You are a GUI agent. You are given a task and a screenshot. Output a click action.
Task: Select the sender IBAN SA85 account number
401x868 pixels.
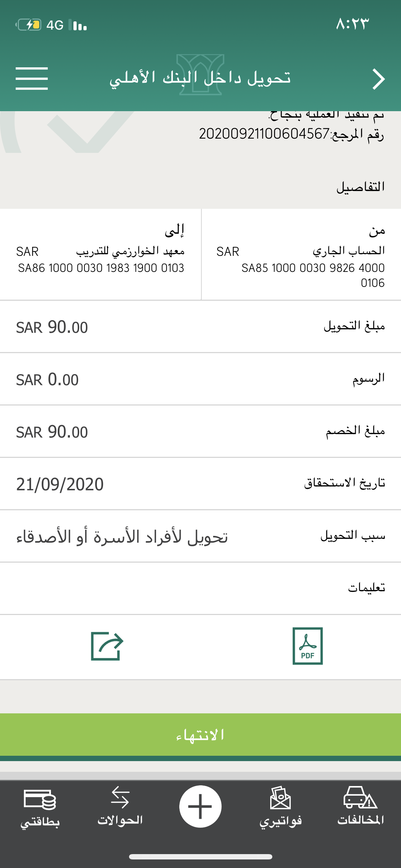point(313,275)
